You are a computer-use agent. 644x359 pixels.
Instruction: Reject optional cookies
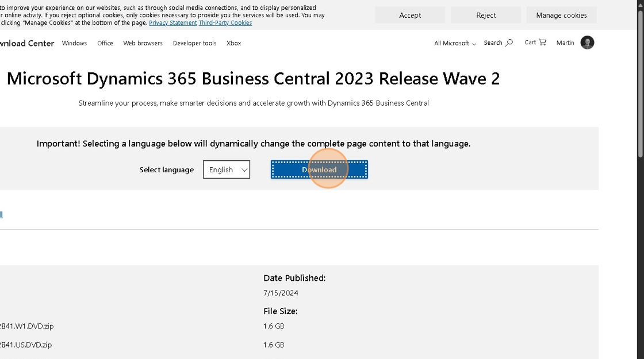point(486,15)
